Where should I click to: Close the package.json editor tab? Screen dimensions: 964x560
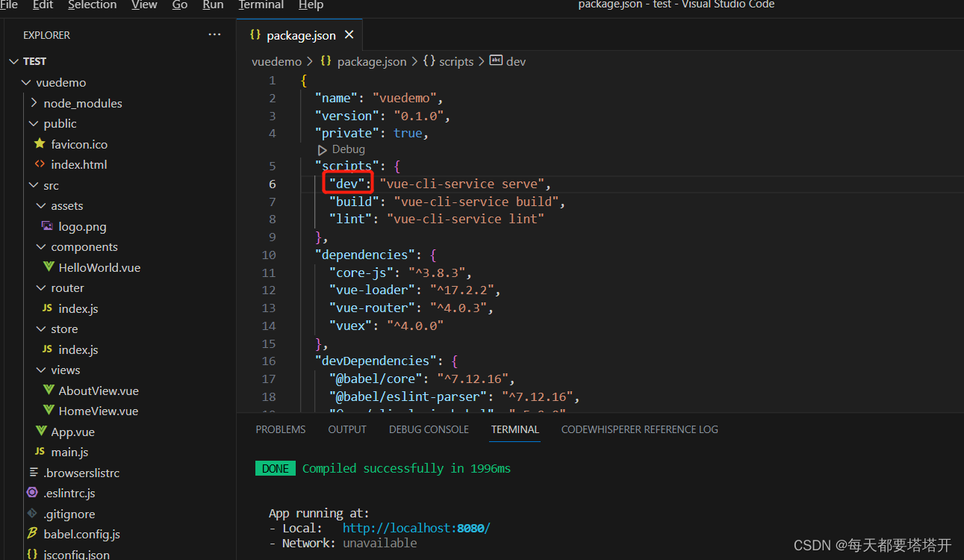(349, 35)
